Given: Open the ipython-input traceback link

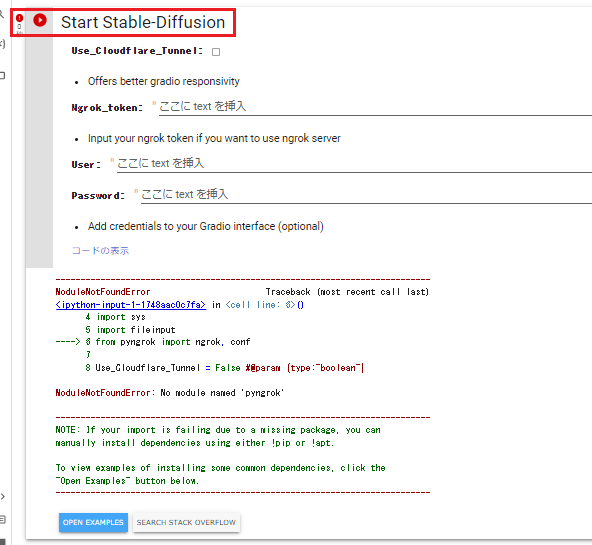Looking at the screenshot, I should pos(131,305).
